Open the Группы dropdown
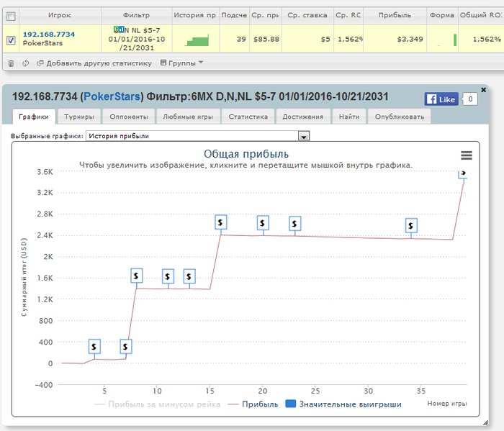The width and height of the screenshot is (504, 431). pos(181,63)
